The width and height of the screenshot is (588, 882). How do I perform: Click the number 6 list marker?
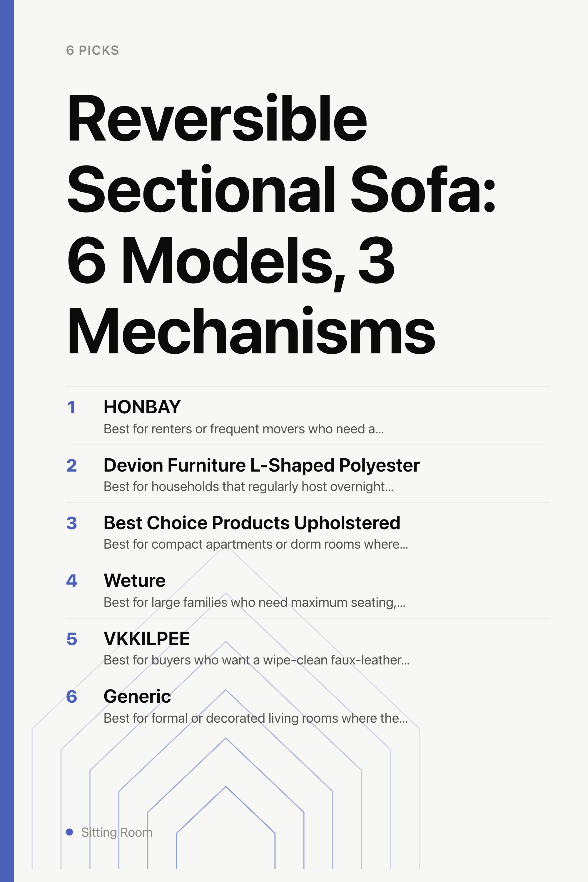pos(72,697)
